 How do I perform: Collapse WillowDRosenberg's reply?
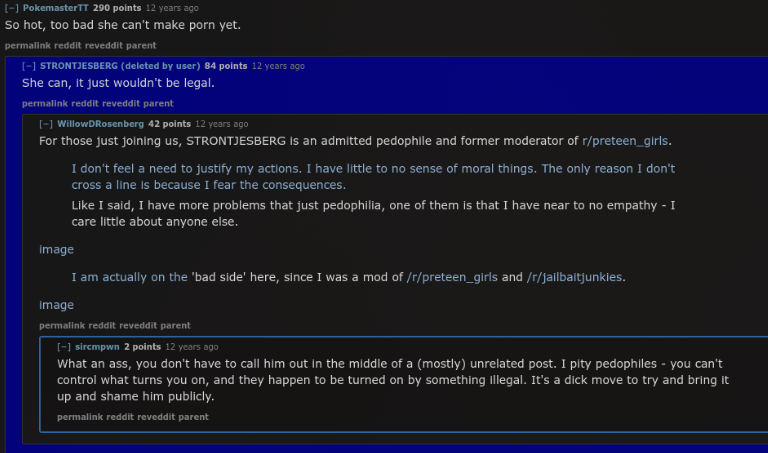[x=45, y=124]
